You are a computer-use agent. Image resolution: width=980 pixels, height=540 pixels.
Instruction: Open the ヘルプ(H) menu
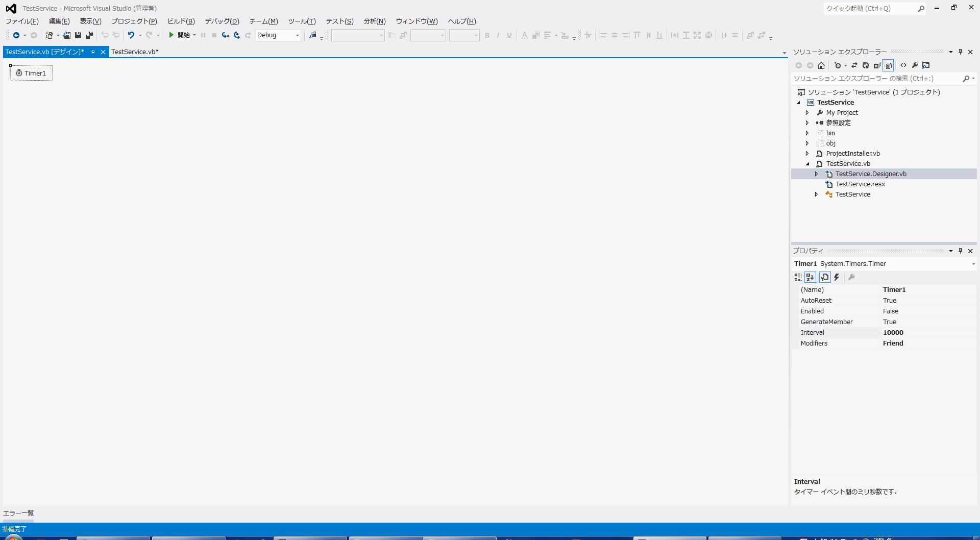pyautogui.click(x=462, y=21)
